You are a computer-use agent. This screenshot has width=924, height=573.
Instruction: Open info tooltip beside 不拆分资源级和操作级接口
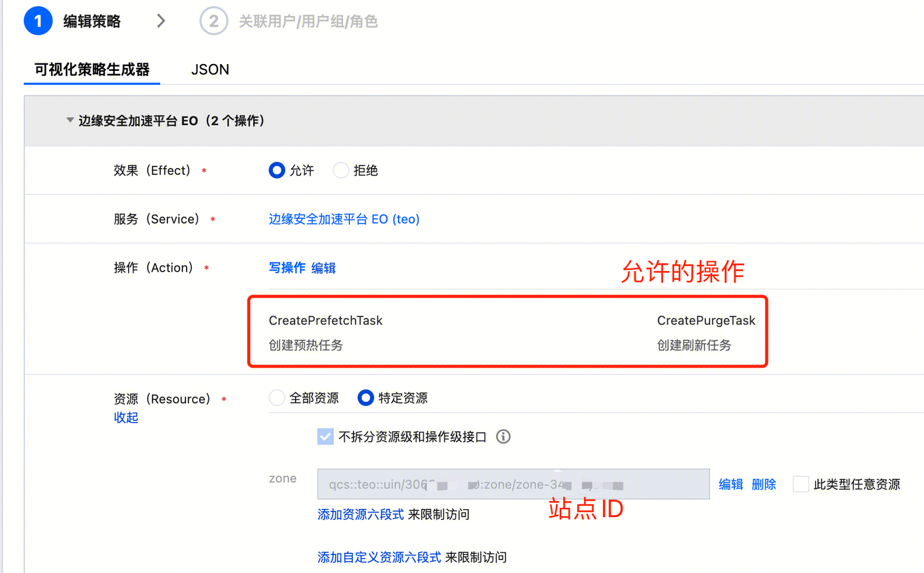pyautogui.click(x=503, y=437)
